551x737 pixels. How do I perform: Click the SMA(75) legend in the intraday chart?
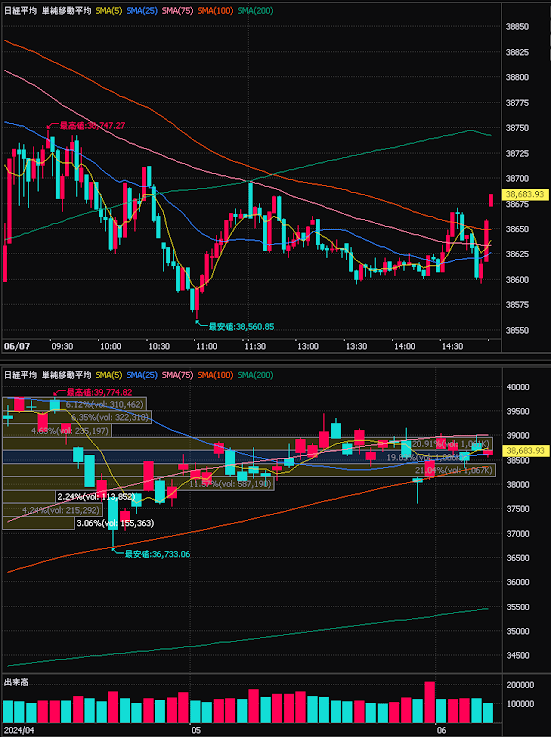pos(177,10)
